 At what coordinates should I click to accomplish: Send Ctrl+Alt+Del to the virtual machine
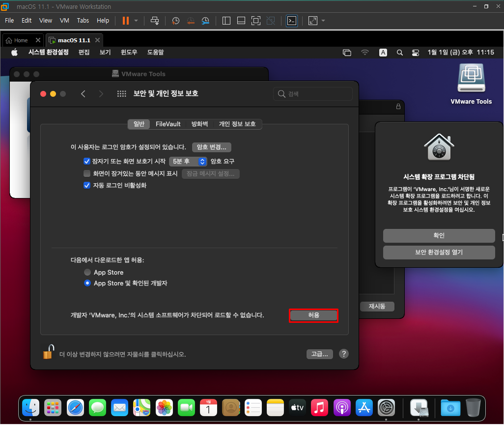pos(155,21)
